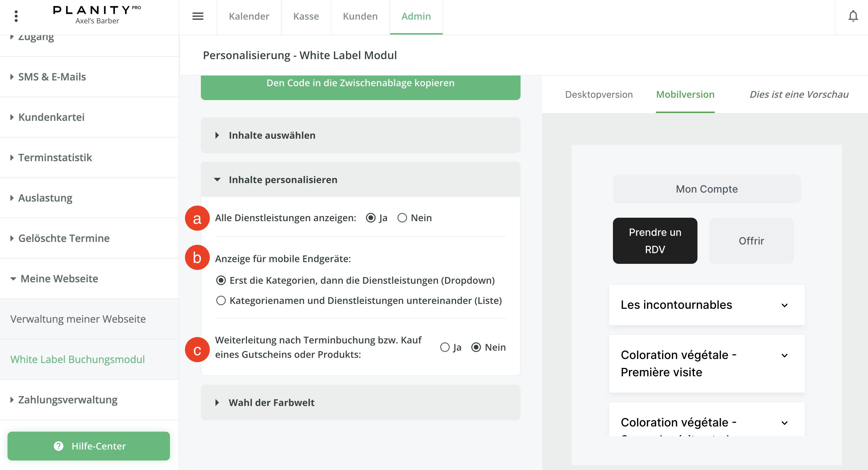Click arrow next to Inhalte auswählen

pyautogui.click(x=217, y=135)
